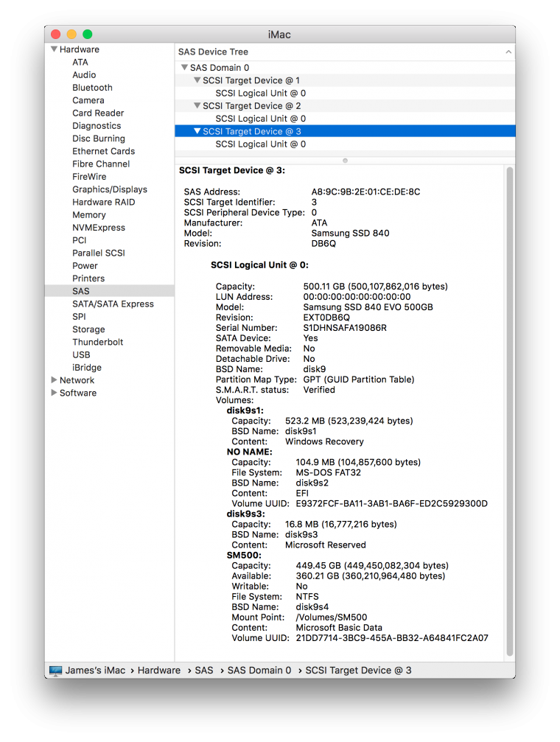Screen dimensions: 560x742
Task: Click the SM500 volume heading
Action: point(244,555)
